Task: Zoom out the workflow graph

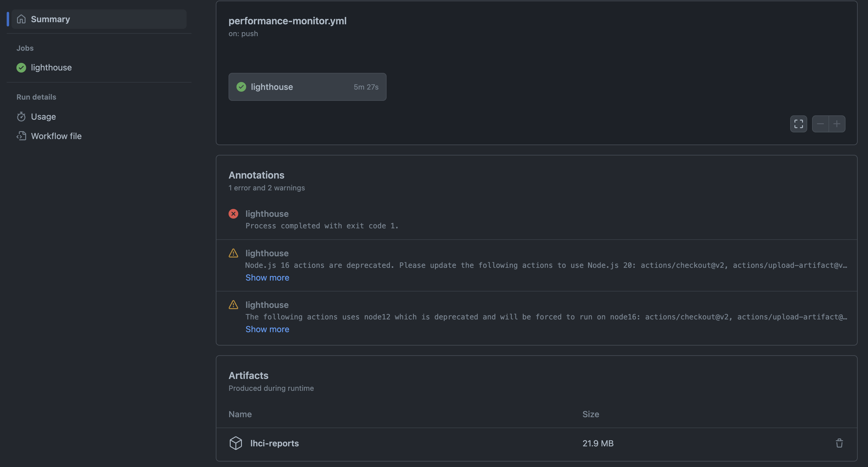Action: pyautogui.click(x=820, y=124)
